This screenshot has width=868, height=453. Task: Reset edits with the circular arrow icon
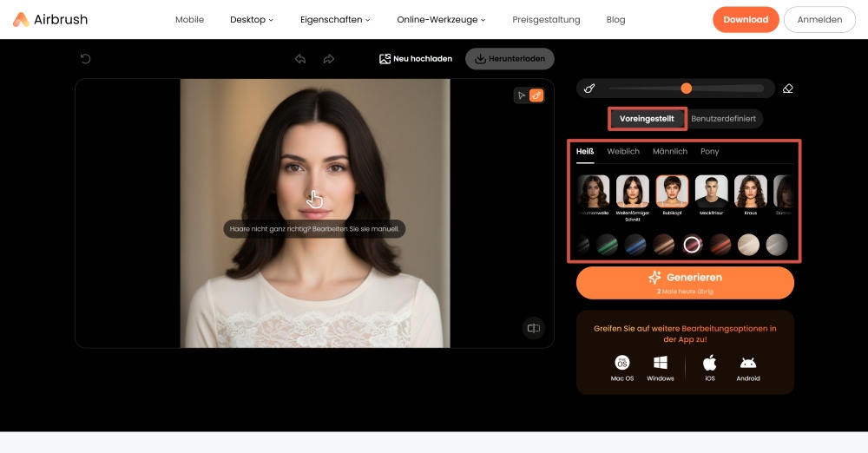(x=85, y=59)
